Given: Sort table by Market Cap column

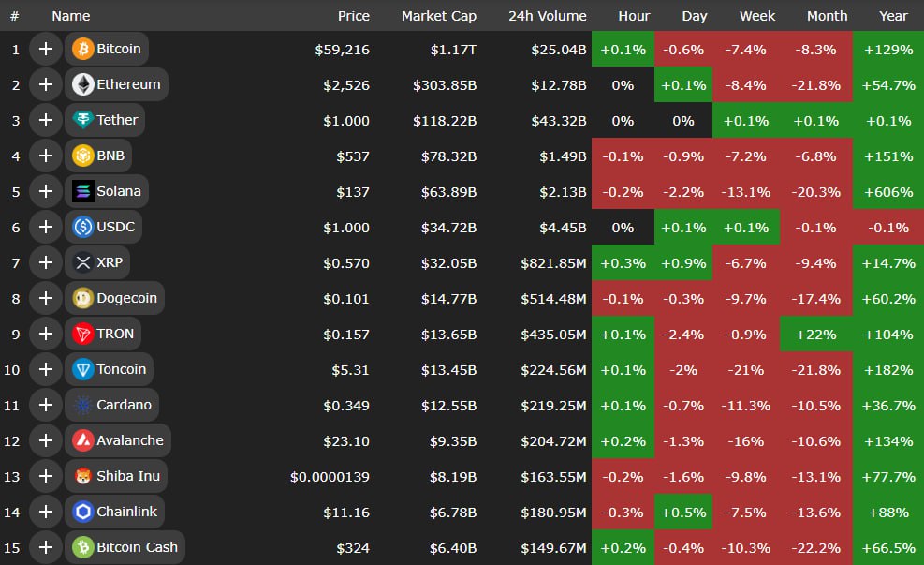Looking at the screenshot, I should [438, 16].
